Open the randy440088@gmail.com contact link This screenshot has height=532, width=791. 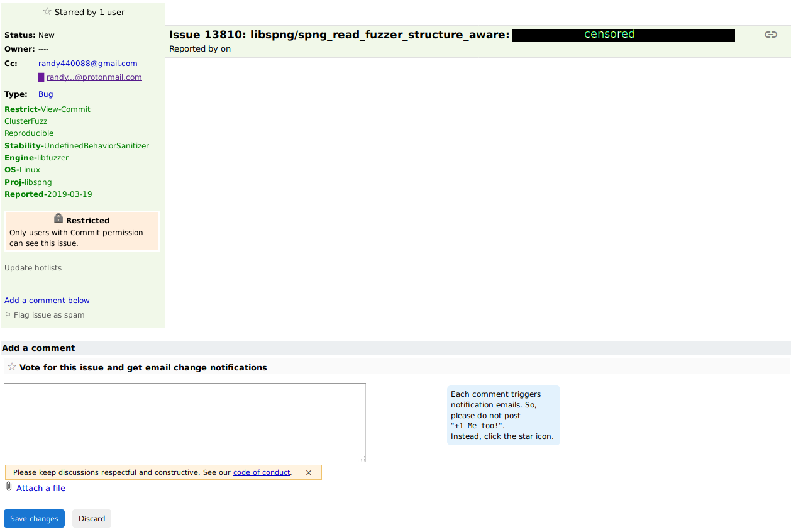pyautogui.click(x=87, y=63)
